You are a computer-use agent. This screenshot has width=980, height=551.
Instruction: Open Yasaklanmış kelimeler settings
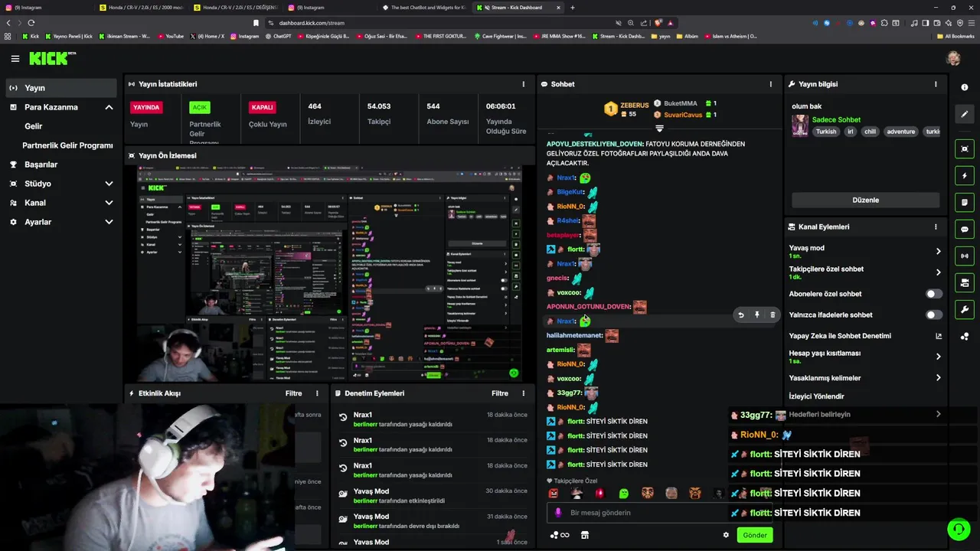[865, 378]
